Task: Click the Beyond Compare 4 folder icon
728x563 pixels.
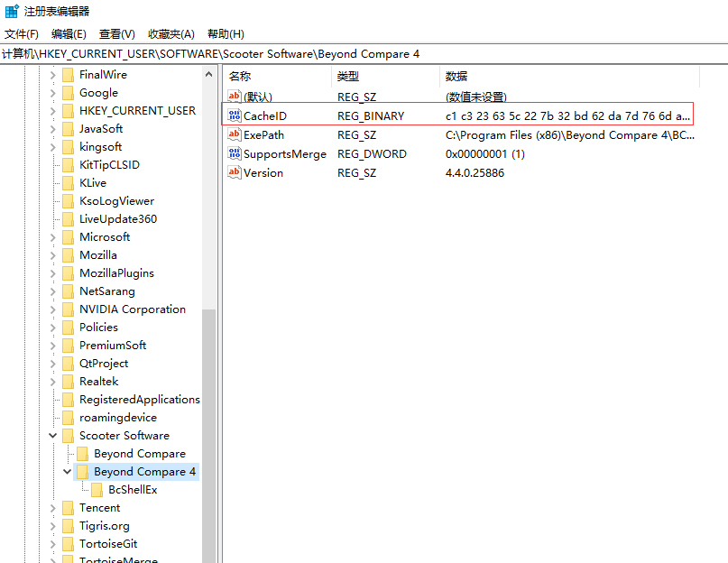Action: tap(83, 472)
